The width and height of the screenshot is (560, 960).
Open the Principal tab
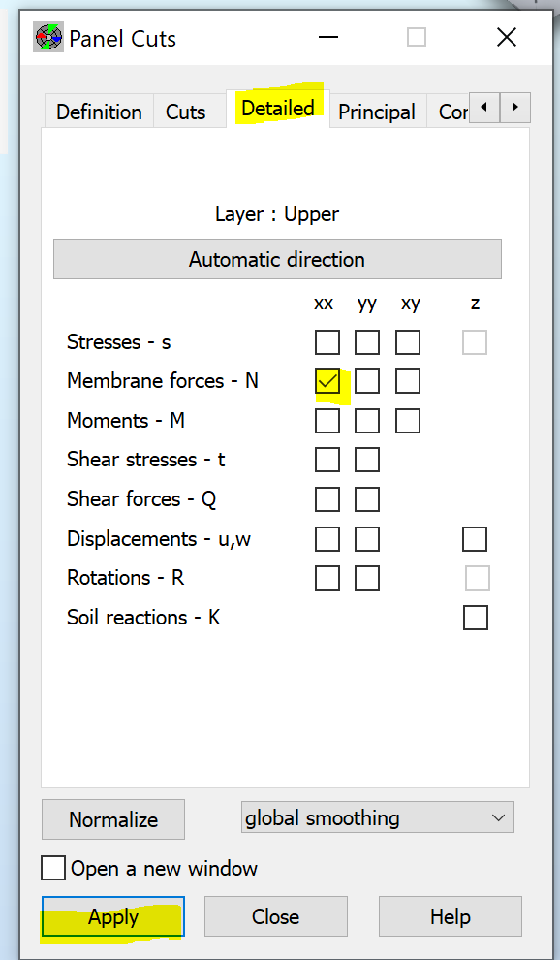(377, 112)
